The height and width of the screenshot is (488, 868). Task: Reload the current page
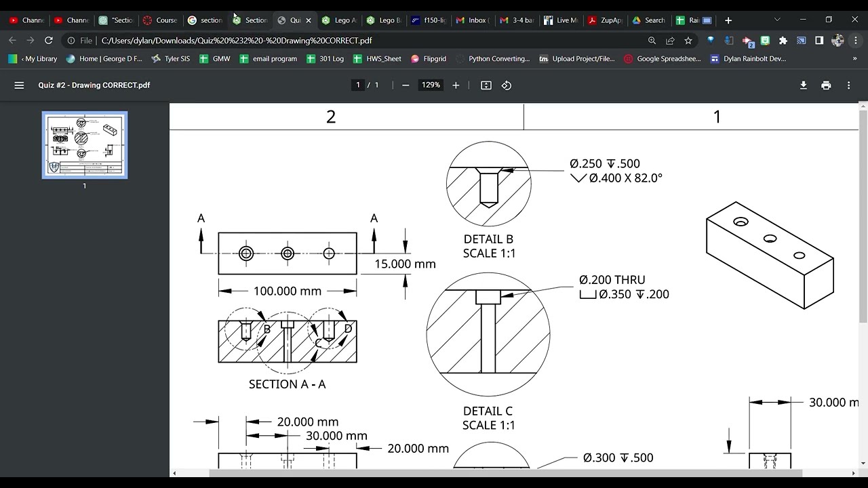pos(48,41)
